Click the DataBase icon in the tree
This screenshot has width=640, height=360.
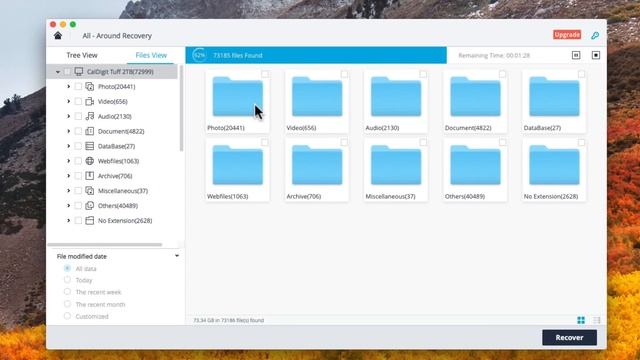click(x=90, y=146)
